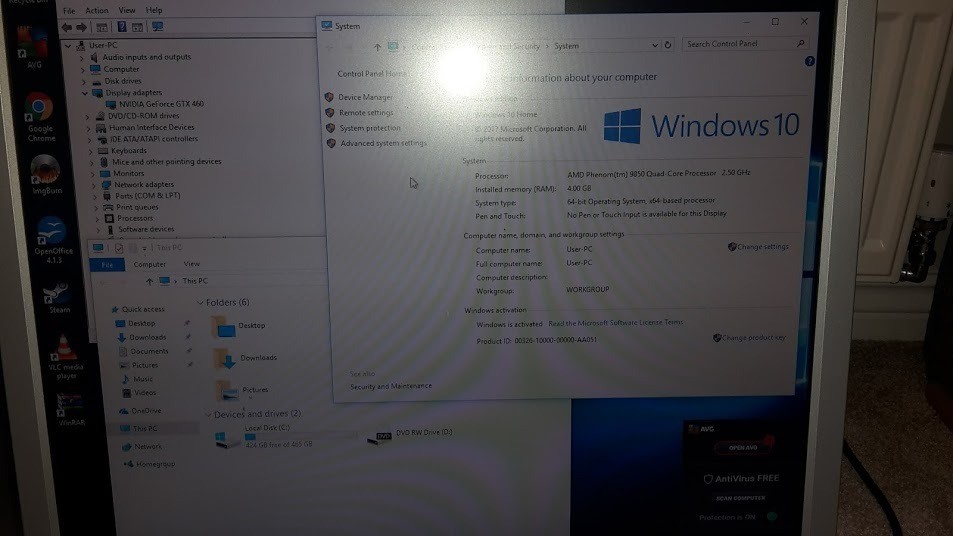953x536 pixels.
Task: Select Videos in navigation pane
Action: tap(145, 393)
